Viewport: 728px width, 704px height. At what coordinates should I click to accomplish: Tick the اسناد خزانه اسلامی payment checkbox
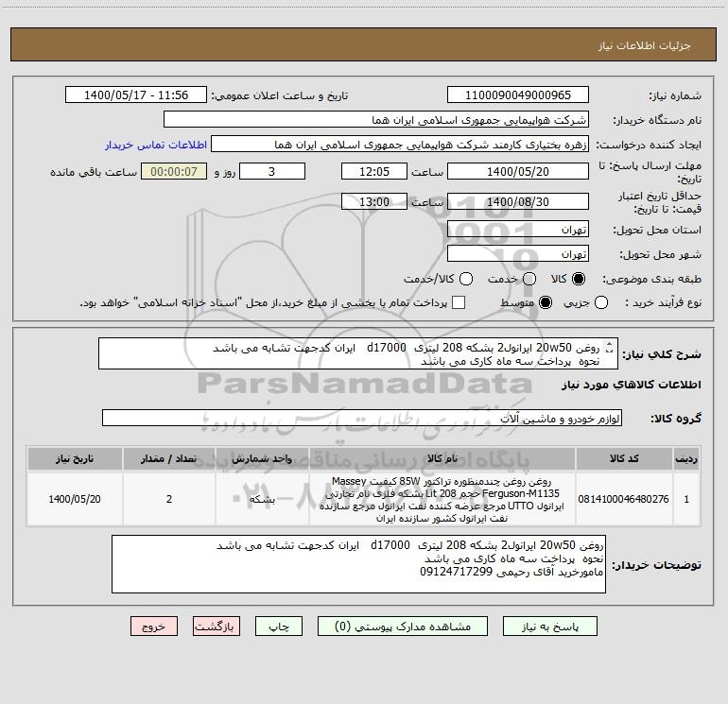pyautogui.click(x=459, y=302)
